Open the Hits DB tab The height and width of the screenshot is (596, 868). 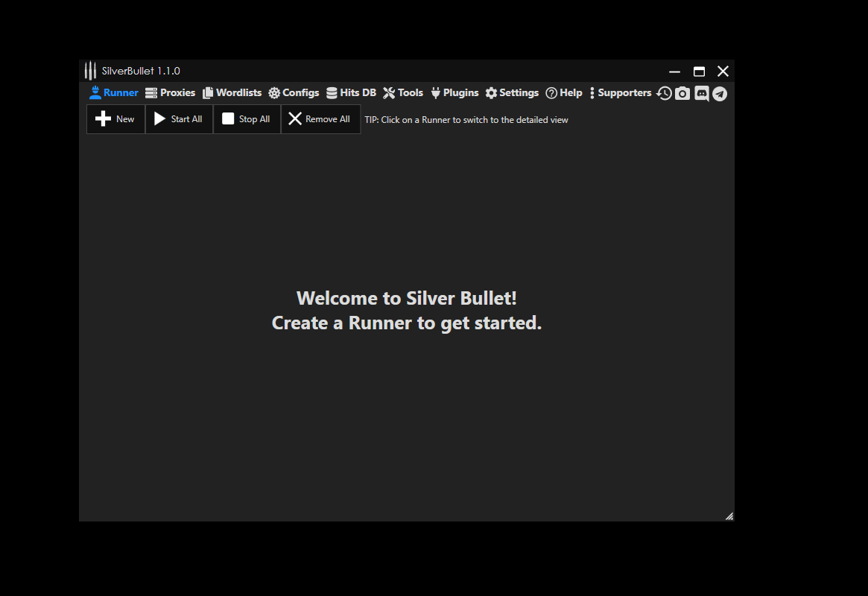(x=351, y=93)
